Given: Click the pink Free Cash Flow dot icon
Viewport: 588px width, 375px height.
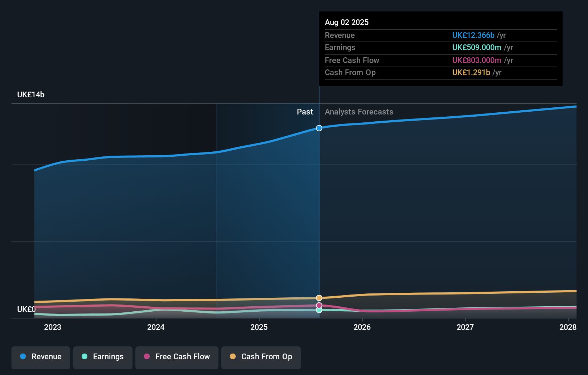Looking at the screenshot, I should 147,357.
